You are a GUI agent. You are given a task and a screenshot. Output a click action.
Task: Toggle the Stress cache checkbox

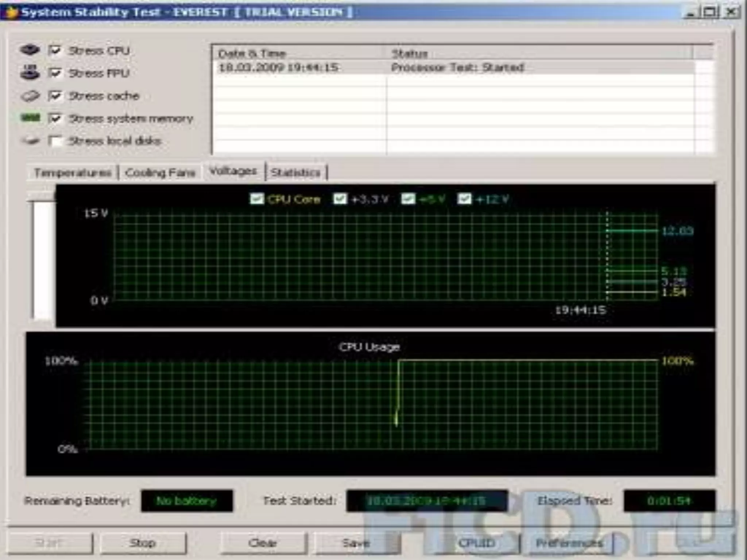(x=55, y=96)
